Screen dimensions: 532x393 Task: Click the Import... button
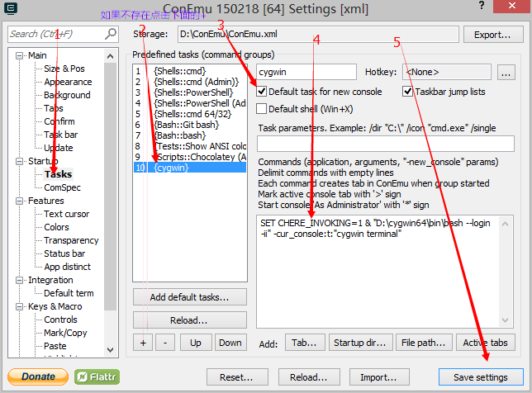tap(379, 377)
